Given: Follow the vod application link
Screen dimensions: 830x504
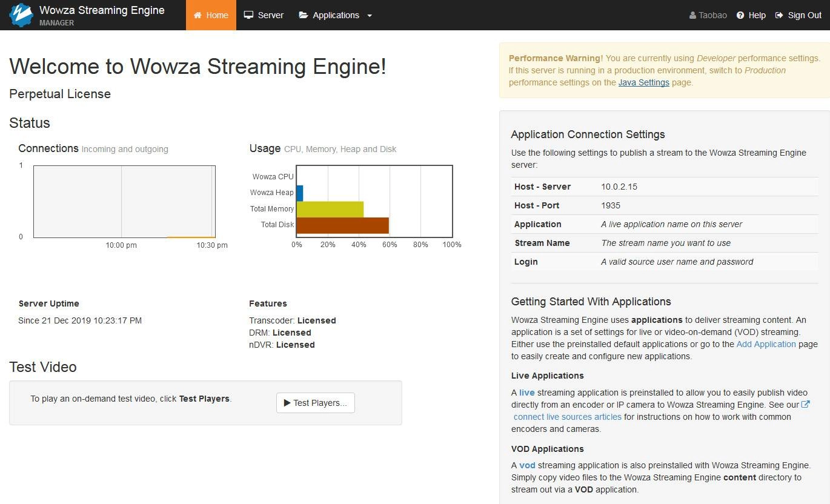Looking at the screenshot, I should [527, 465].
